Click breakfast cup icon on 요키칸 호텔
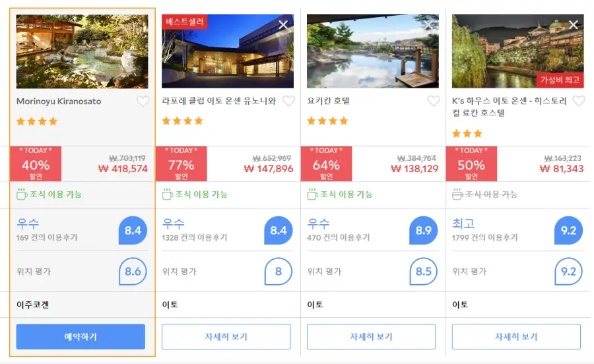This screenshot has width=594, height=364. click(312, 195)
